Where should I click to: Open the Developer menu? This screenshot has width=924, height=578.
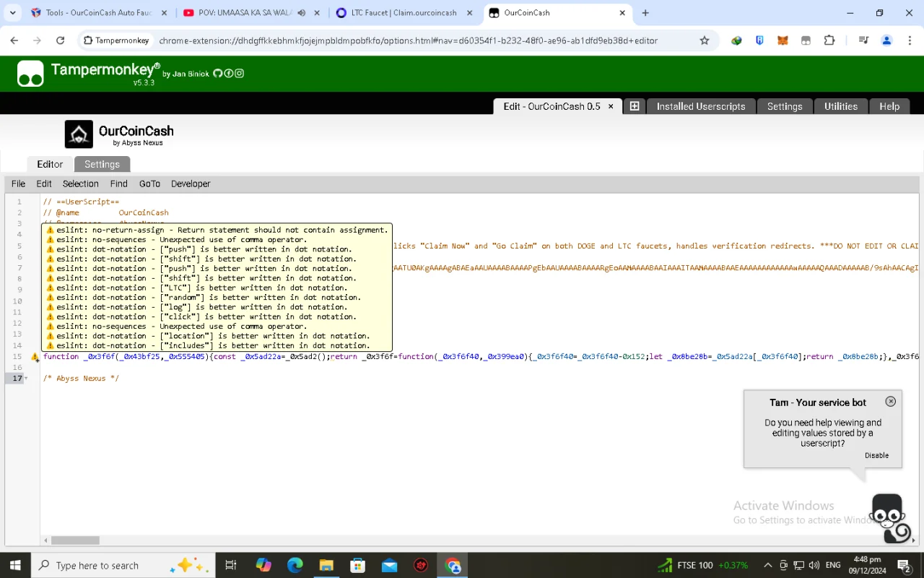(191, 184)
